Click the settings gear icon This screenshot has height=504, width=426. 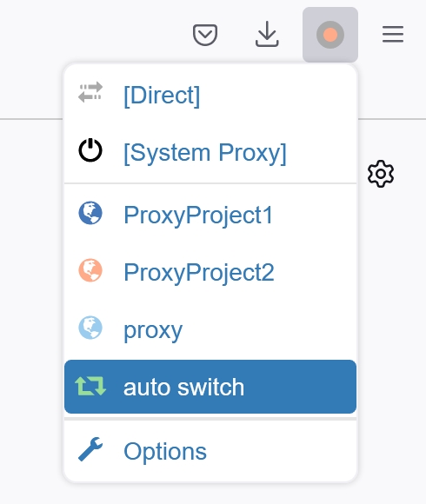click(x=381, y=174)
